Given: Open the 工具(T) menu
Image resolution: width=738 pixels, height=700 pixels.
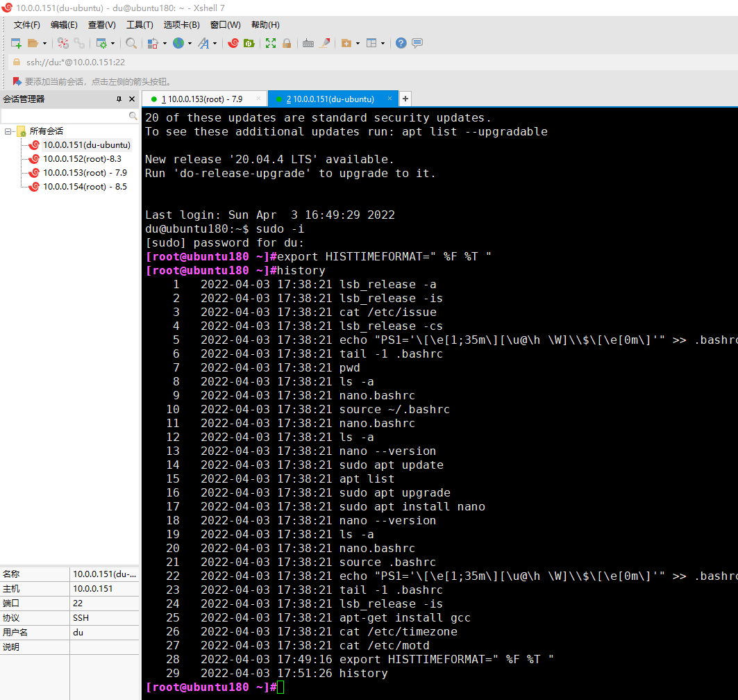Looking at the screenshot, I should 140,25.
